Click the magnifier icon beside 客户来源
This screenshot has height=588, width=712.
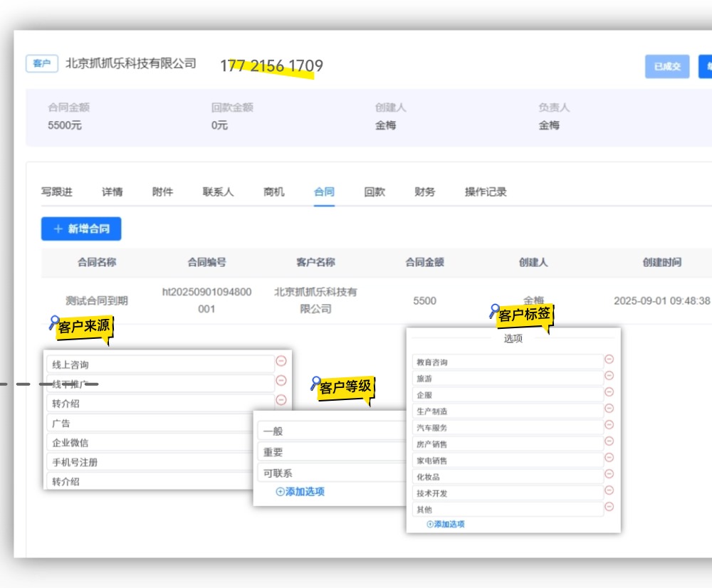click(54, 322)
